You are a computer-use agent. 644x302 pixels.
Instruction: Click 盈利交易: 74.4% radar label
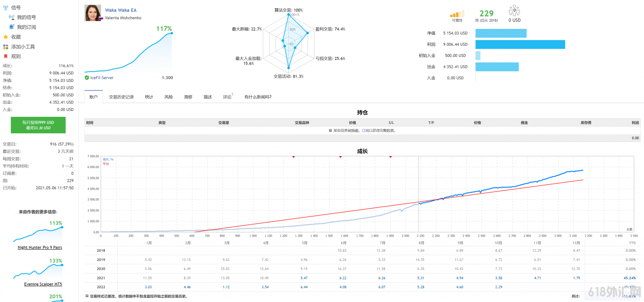(x=330, y=29)
